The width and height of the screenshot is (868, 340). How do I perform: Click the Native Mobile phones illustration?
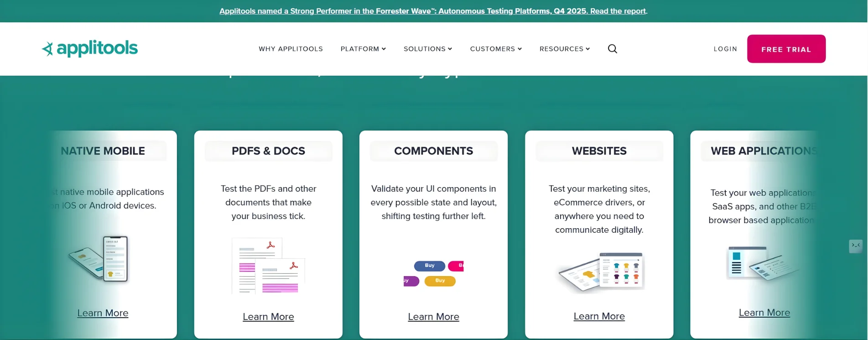[x=99, y=259]
